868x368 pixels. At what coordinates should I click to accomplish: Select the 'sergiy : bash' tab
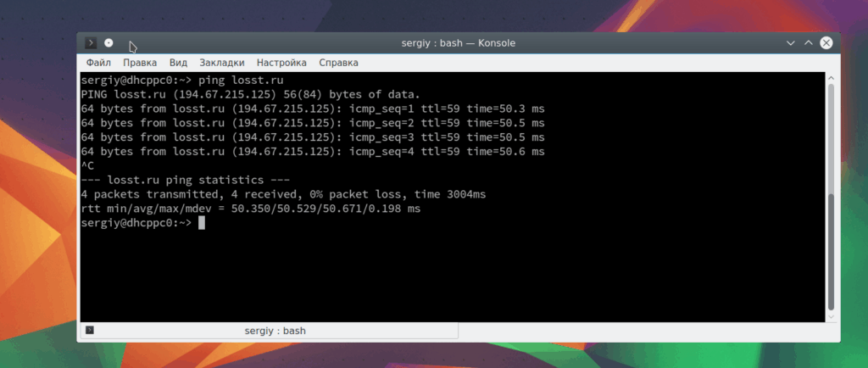tap(270, 331)
